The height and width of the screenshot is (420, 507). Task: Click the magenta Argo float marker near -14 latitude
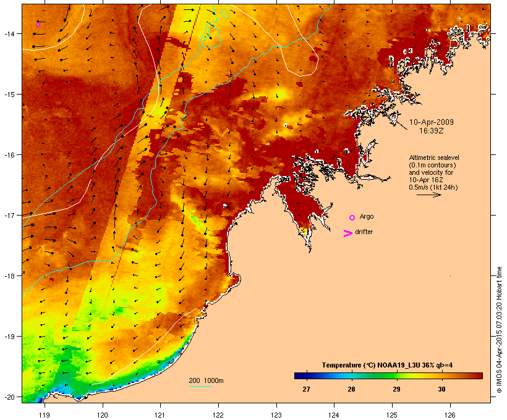[x=38, y=24]
